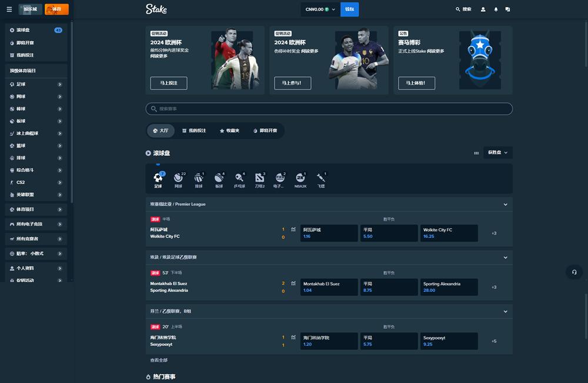Click the 搜索赛事 search field
The height and width of the screenshot is (383, 588).
329,109
